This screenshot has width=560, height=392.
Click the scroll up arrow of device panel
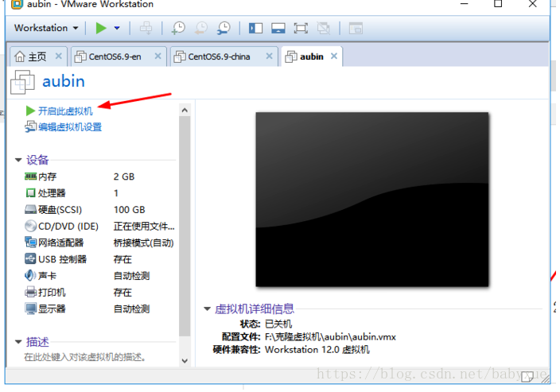tap(185, 111)
